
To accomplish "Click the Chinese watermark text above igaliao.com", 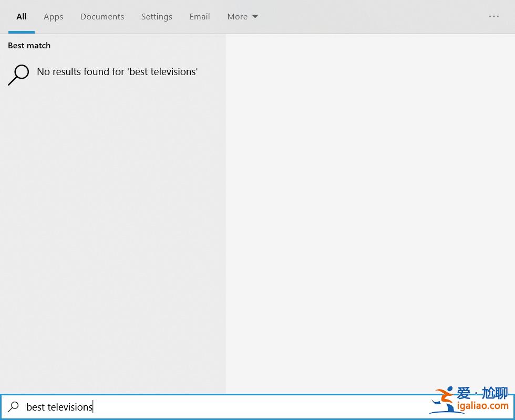I will (482, 393).
